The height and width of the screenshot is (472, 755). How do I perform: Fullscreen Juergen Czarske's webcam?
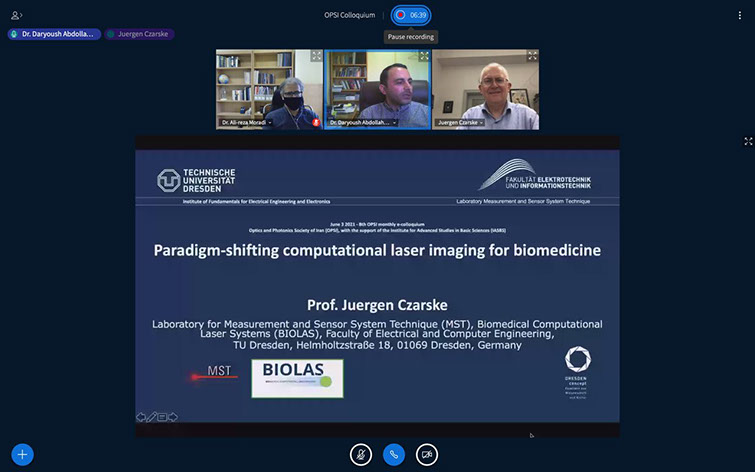[532, 57]
